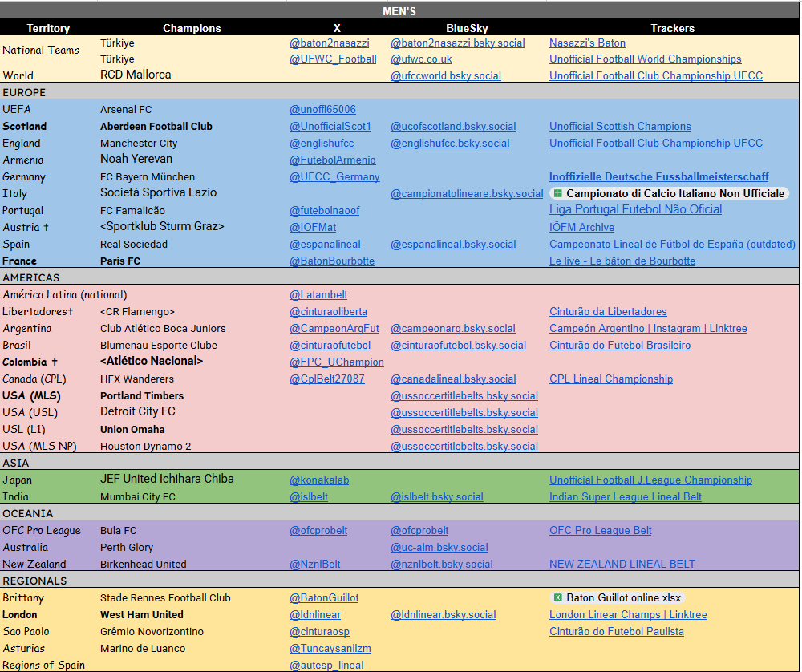This screenshot has width=802, height=672.
Task: Open the @UFWC_Football X link
Action: 333,59
